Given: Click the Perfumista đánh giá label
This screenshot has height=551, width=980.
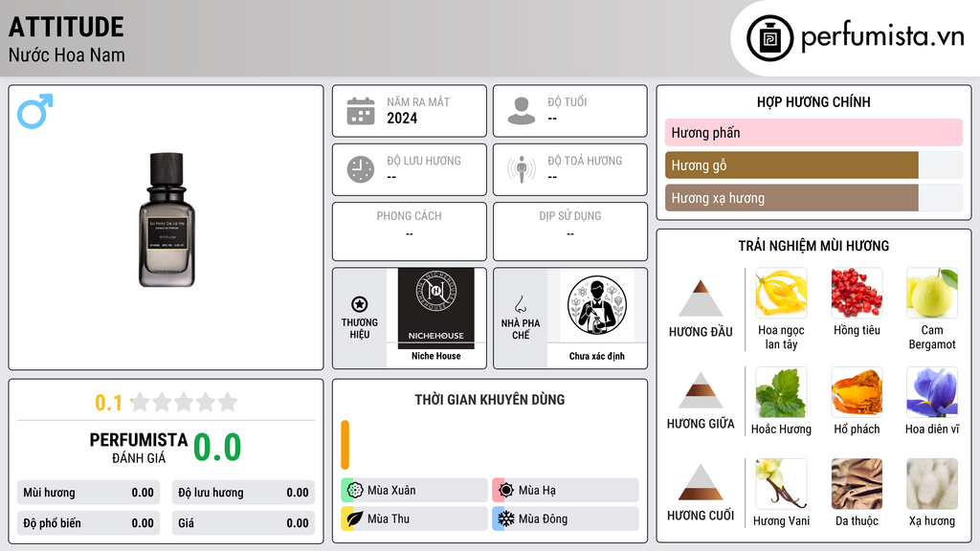Looking at the screenshot, I should [139, 448].
